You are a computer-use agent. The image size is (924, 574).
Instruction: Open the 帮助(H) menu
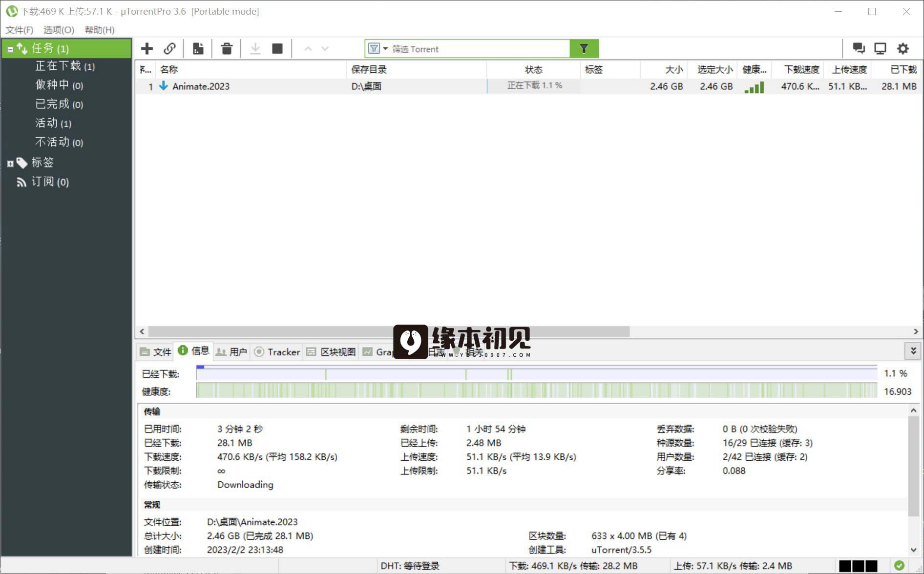pos(100,30)
